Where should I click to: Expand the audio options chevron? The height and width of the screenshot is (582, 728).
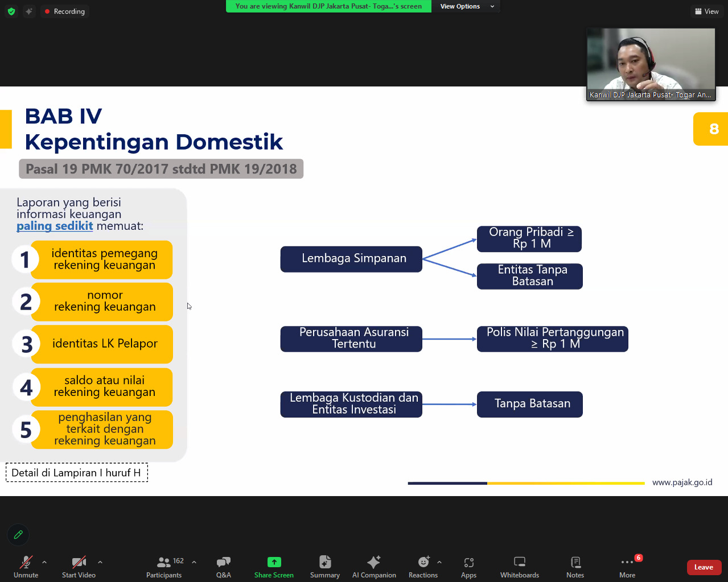pos(44,562)
